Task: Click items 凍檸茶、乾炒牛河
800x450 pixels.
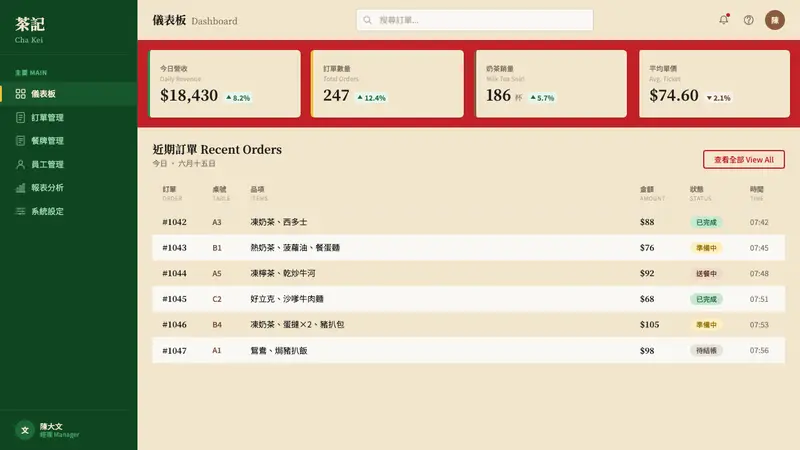Action: pos(283,273)
